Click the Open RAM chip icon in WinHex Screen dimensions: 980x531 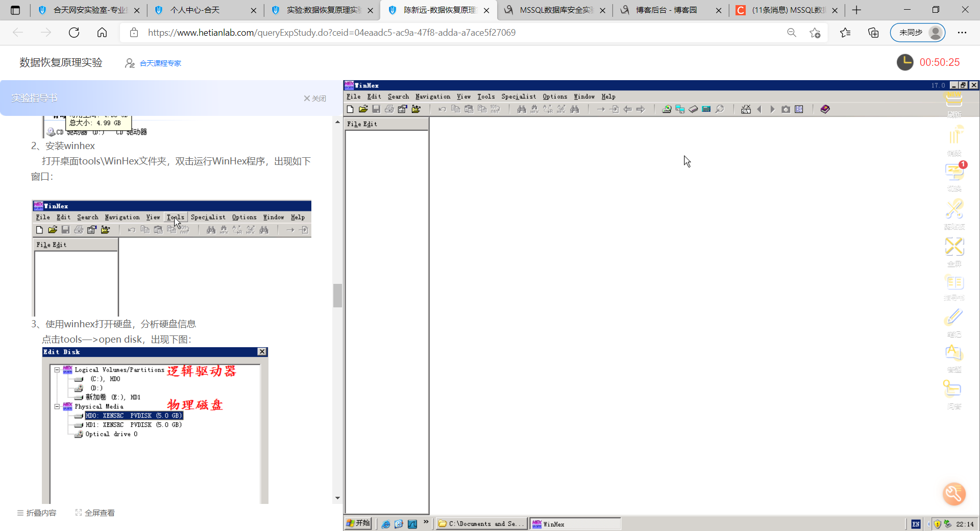click(x=693, y=109)
